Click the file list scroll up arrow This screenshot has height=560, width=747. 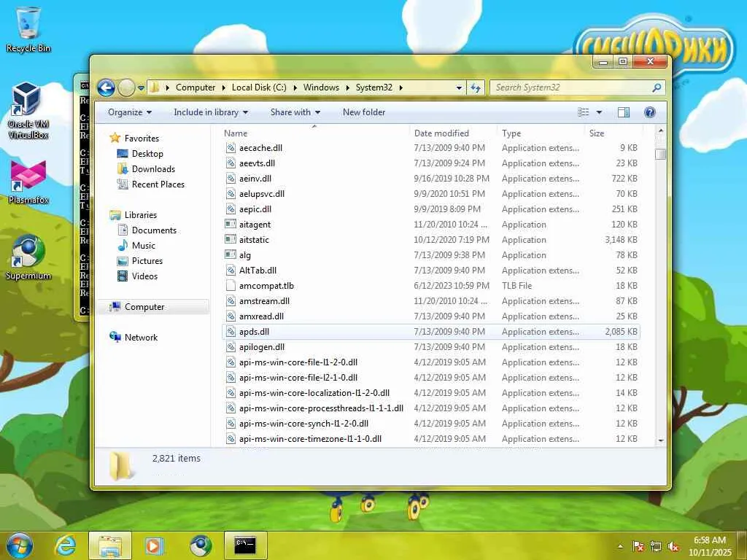(x=661, y=131)
